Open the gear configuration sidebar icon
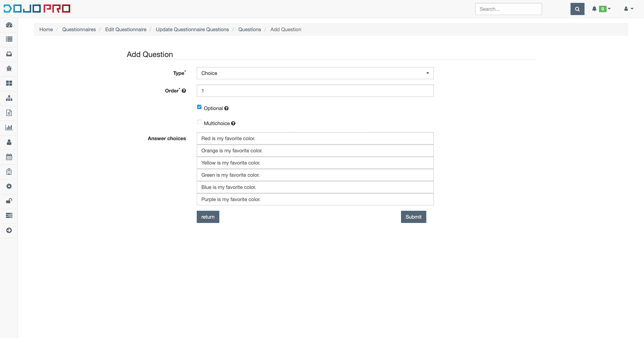This screenshot has height=338, width=644. 9,186
